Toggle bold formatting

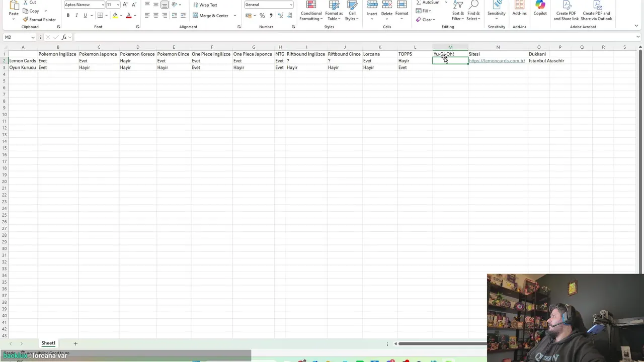[68, 16]
